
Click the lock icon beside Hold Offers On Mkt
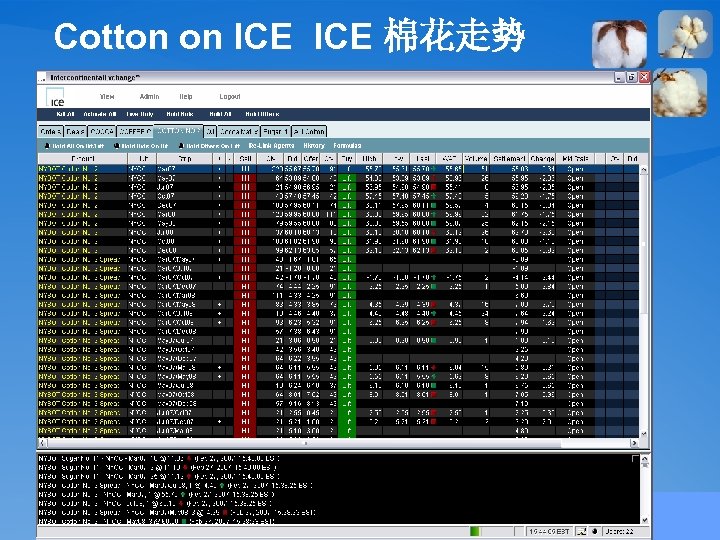pos(181,146)
